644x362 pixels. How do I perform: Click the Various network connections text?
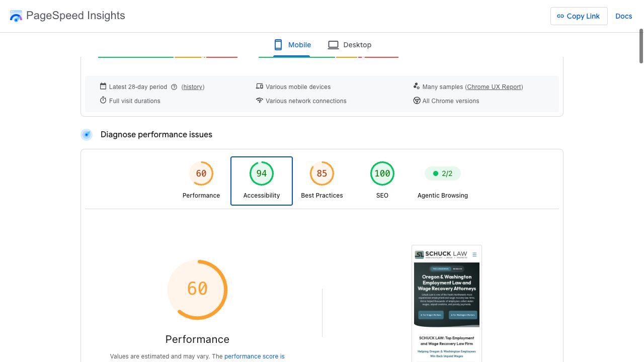coord(306,101)
